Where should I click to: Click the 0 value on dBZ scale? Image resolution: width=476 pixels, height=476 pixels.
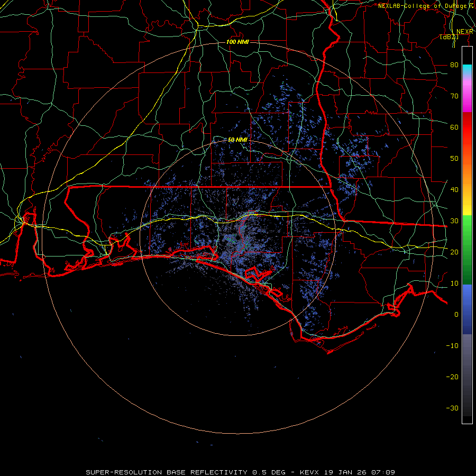[x=456, y=315]
